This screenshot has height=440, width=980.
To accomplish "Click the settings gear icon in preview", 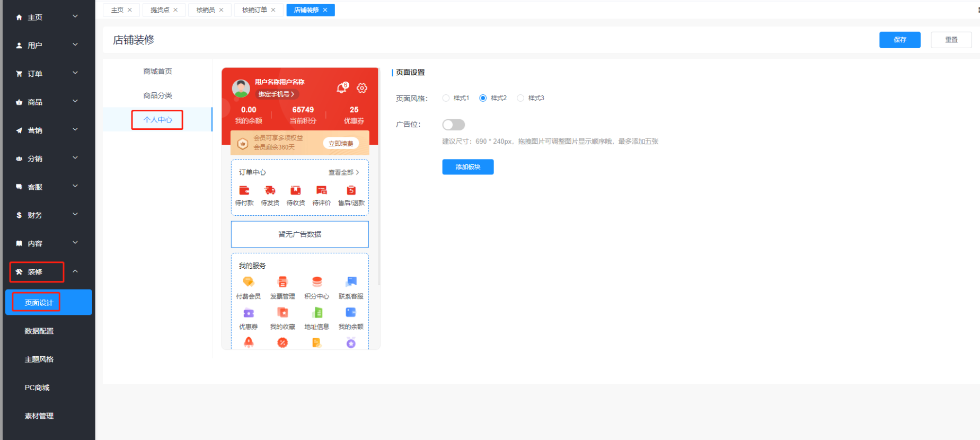I will click(362, 88).
